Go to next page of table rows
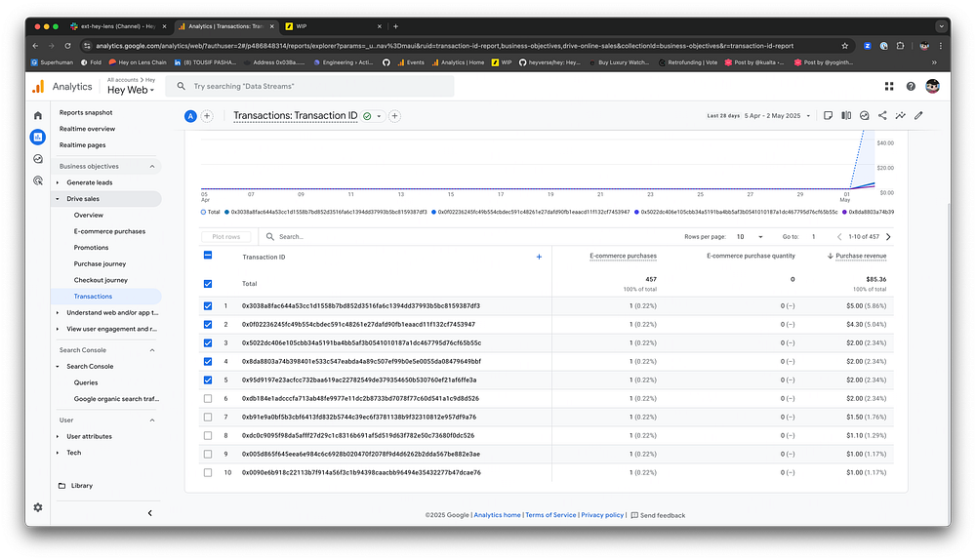 point(888,237)
